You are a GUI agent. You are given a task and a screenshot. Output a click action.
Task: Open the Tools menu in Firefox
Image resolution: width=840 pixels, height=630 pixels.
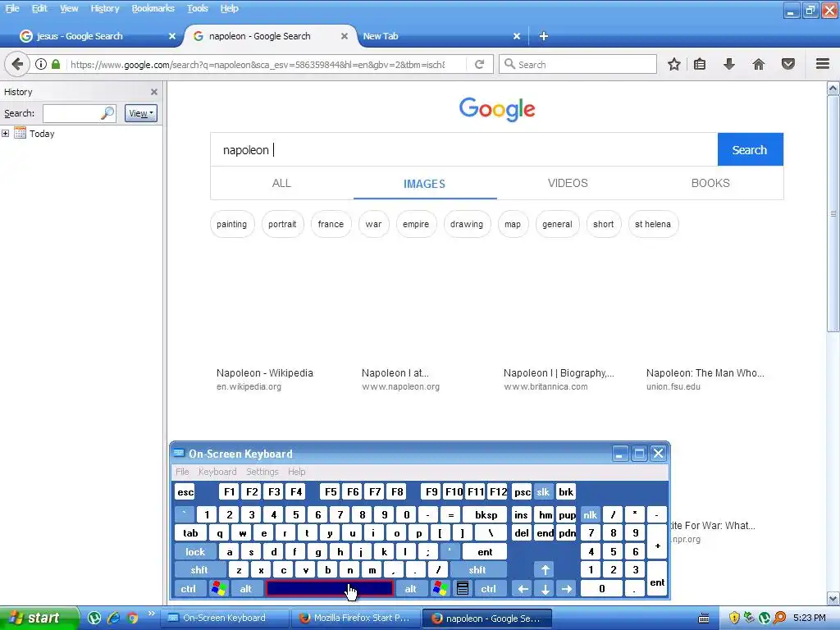tap(197, 8)
